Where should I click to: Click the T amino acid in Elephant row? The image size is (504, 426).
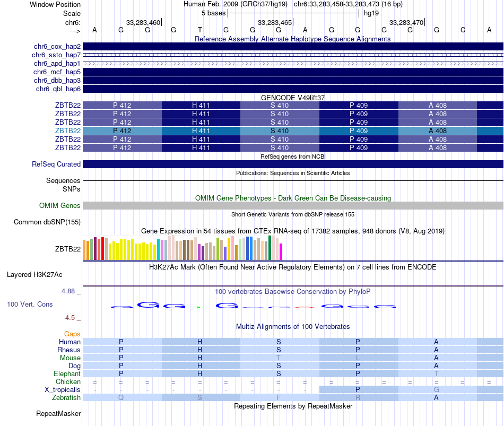tap(437, 373)
